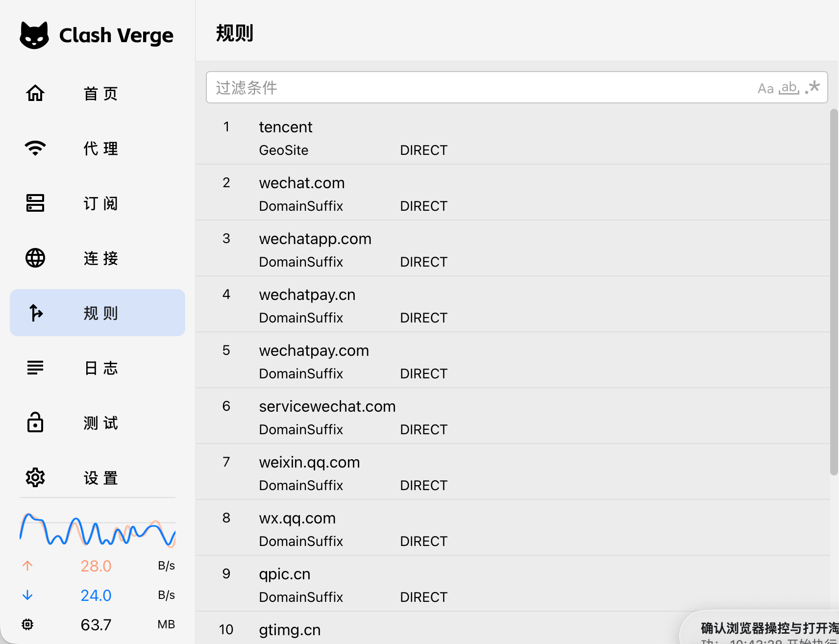Click GeoSite type of tencent rule
The image size is (839, 644).
(x=284, y=150)
